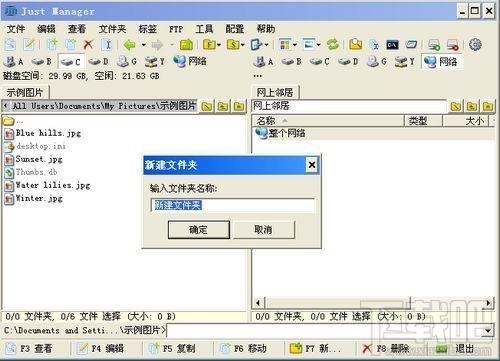Image resolution: width=500 pixels, height=361 pixels.
Task: Select drive Y in the left panel
Action: click(155, 62)
